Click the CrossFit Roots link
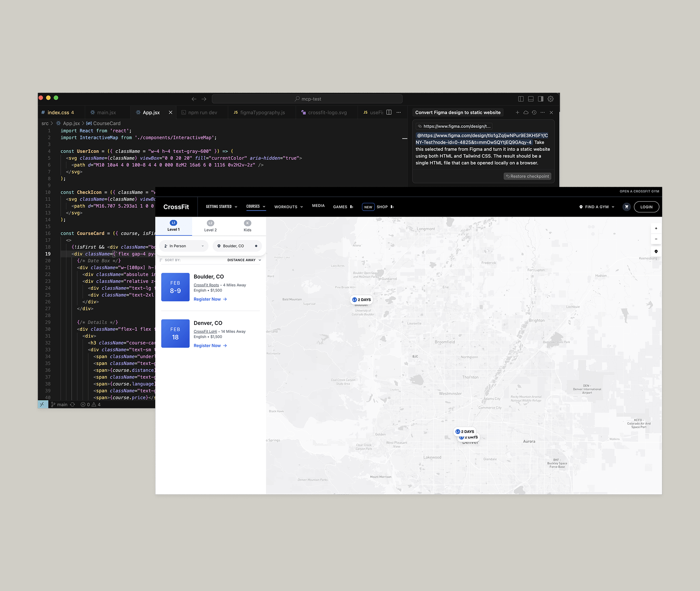 (x=206, y=285)
